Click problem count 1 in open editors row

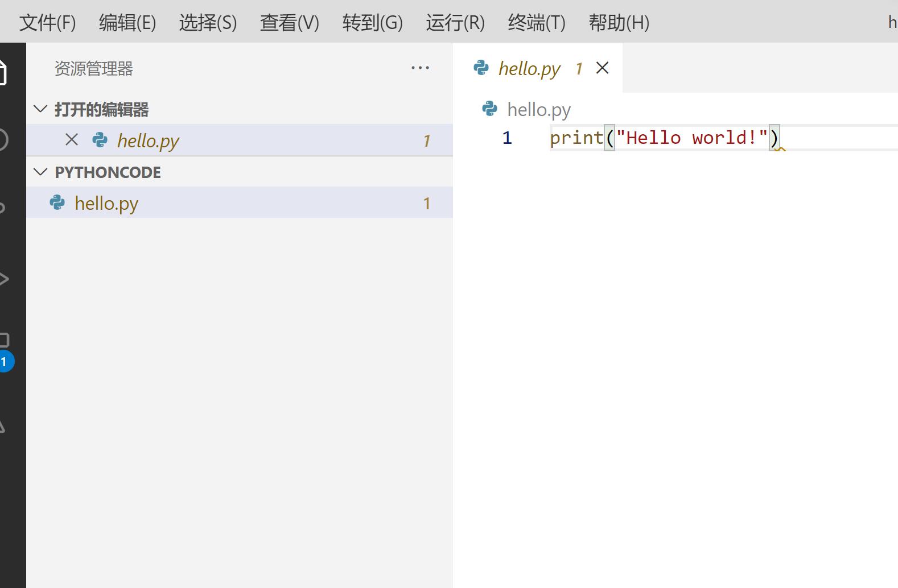coord(426,141)
